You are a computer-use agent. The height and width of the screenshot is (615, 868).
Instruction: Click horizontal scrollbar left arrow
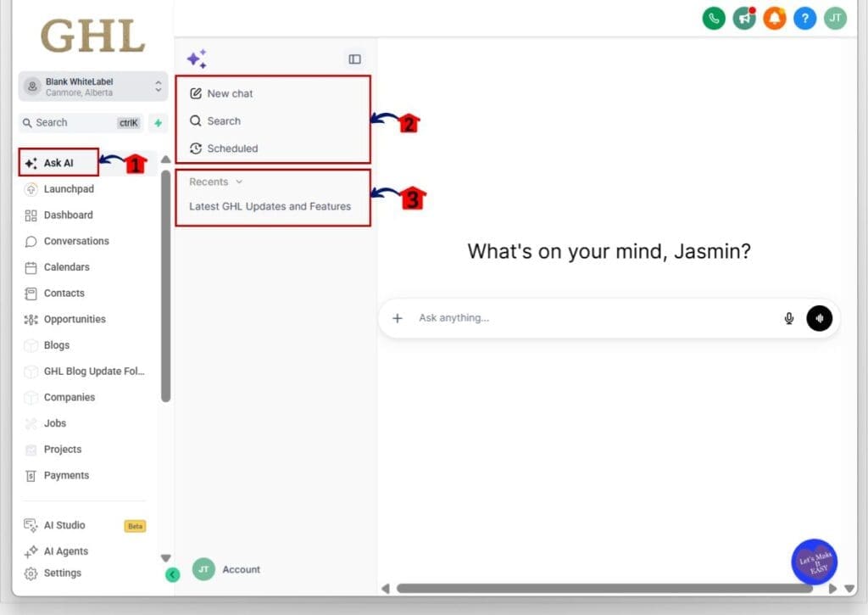click(x=386, y=589)
